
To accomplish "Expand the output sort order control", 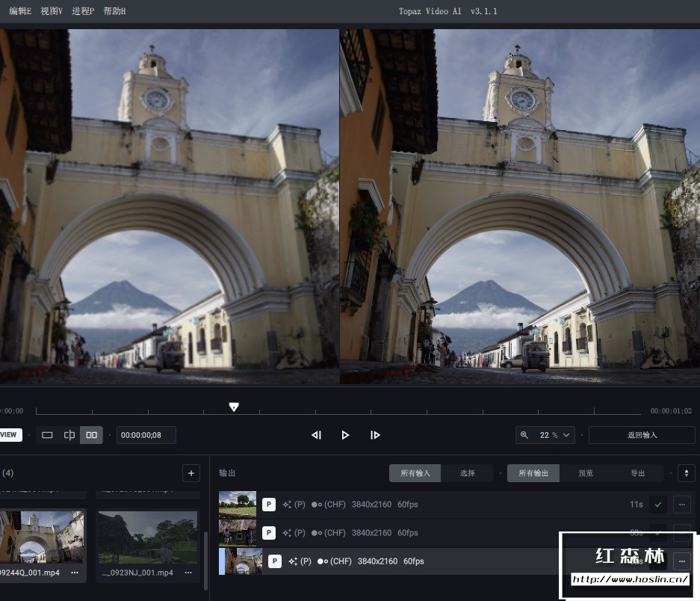I will (x=687, y=473).
